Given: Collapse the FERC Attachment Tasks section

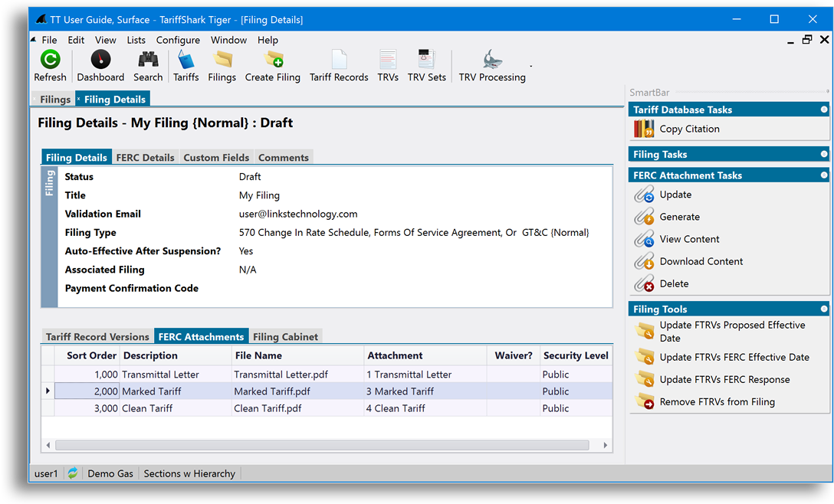Looking at the screenshot, I should click(x=824, y=175).
